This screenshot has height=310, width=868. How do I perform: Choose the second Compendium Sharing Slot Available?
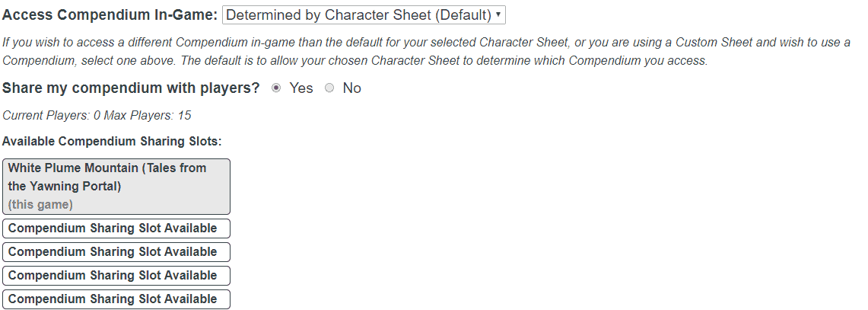click(x=116, y=252)
